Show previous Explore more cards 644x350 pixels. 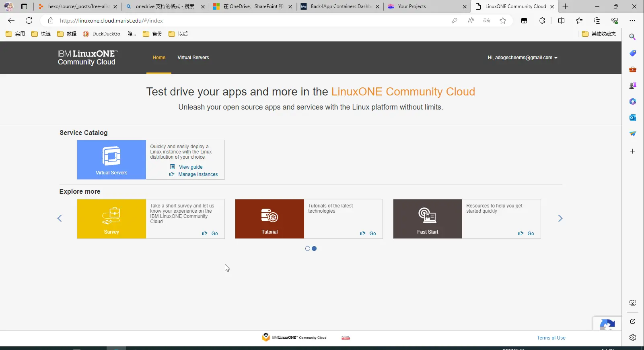60,218
